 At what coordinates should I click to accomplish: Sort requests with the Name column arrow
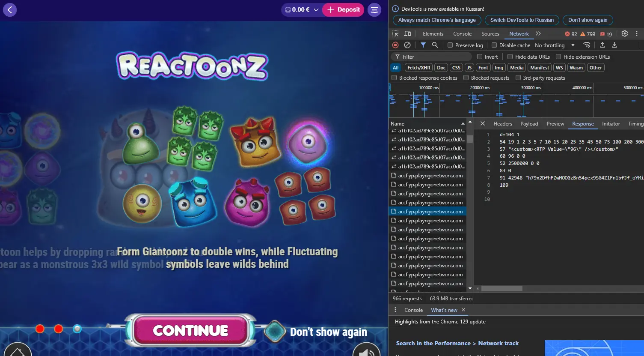[463, 123]
